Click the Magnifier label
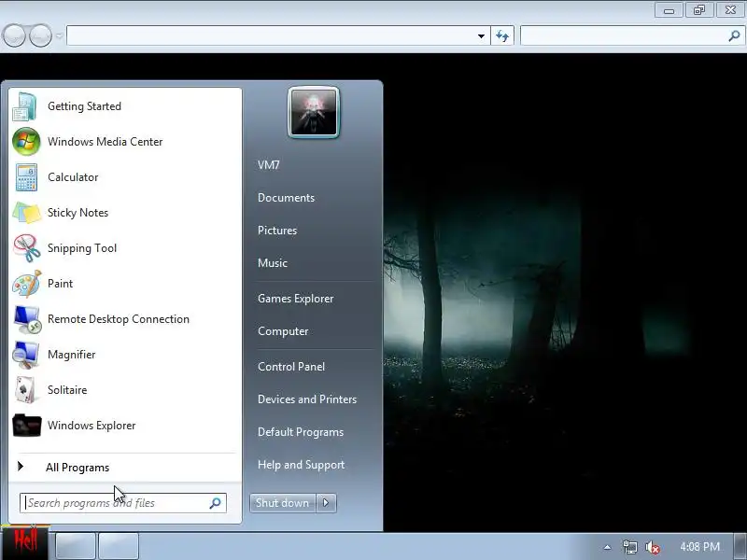The width and height of the screenshot is (747, 560). [x=72, y=355]
